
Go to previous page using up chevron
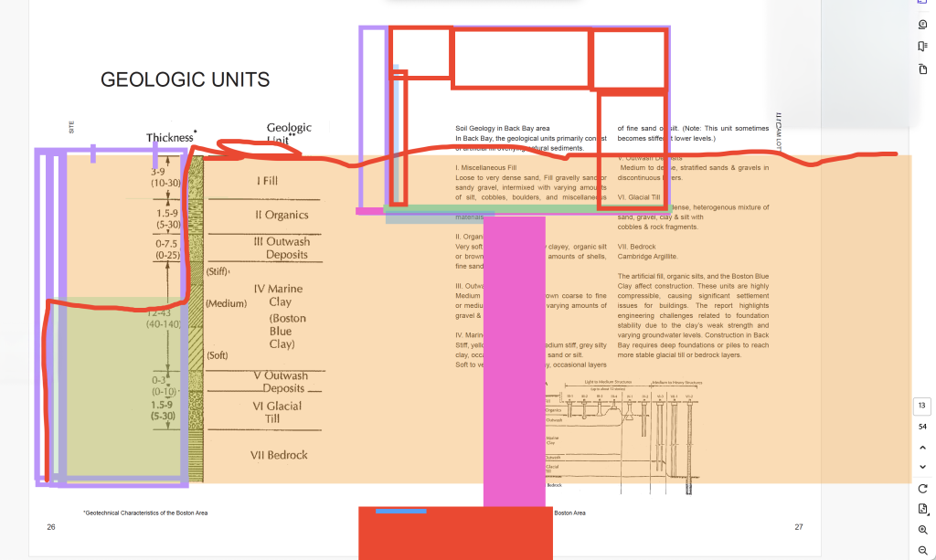(x=922, y=448)
